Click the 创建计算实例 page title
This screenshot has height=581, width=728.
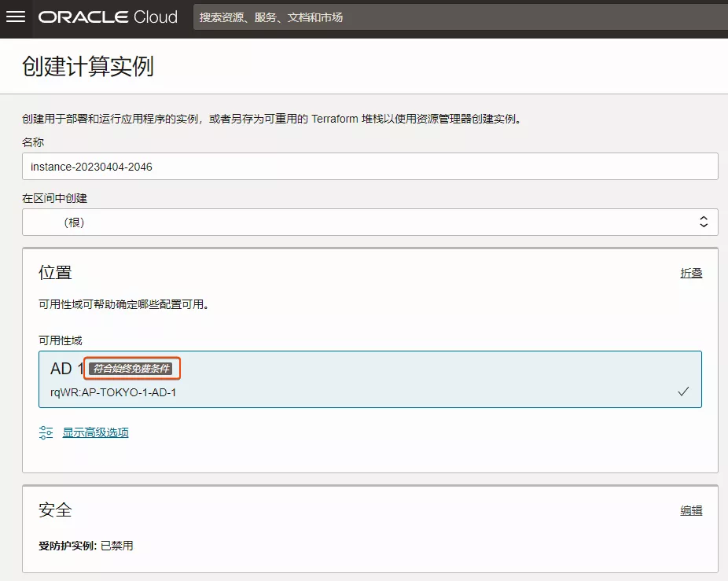coord(86,68)
